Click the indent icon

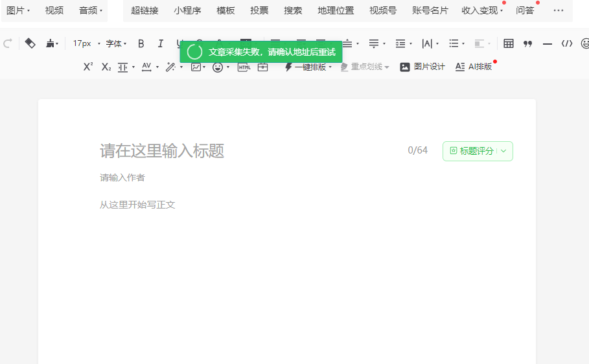[x=400, y=43]
